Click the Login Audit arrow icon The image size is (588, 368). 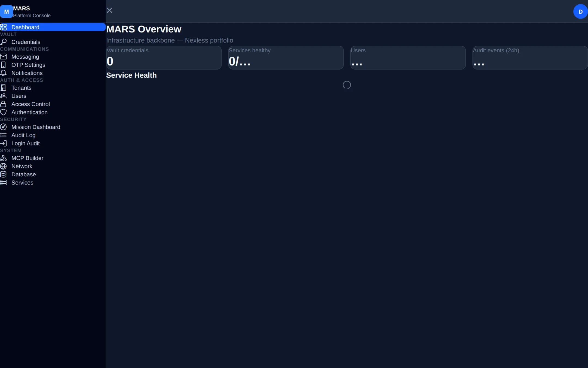[3, 143]
